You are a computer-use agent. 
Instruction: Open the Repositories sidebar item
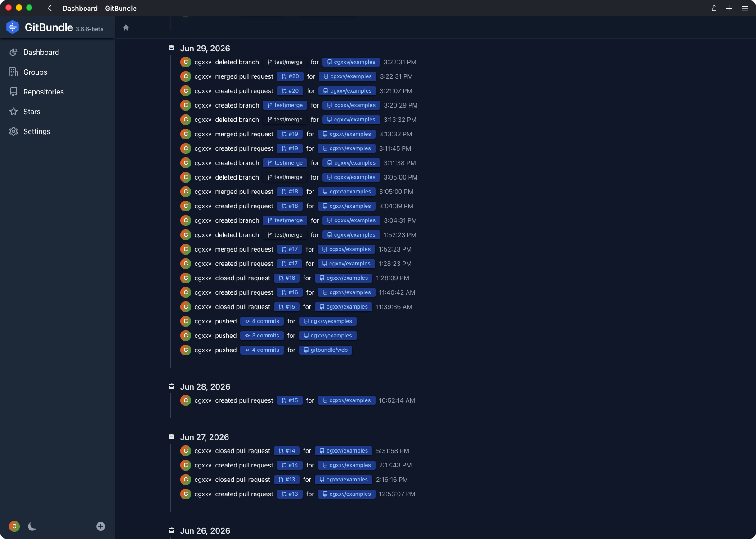pos(43,92)
